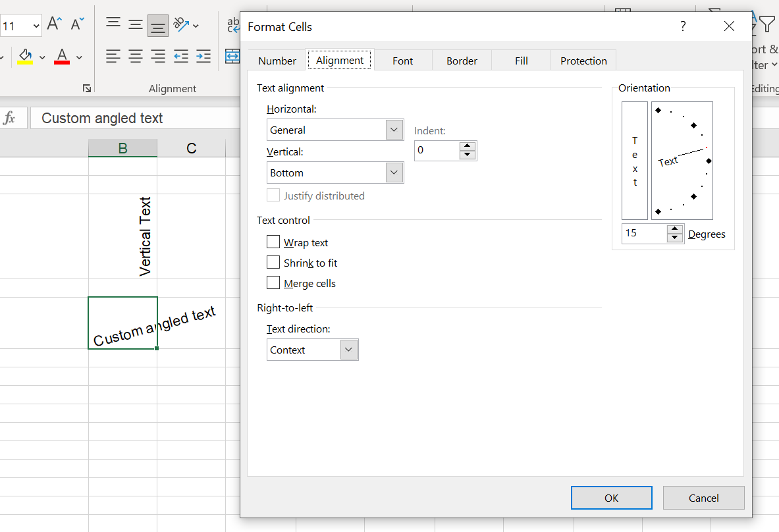Click the Decrease Font Size icon
779x532 pixels.
click(78, 25)
